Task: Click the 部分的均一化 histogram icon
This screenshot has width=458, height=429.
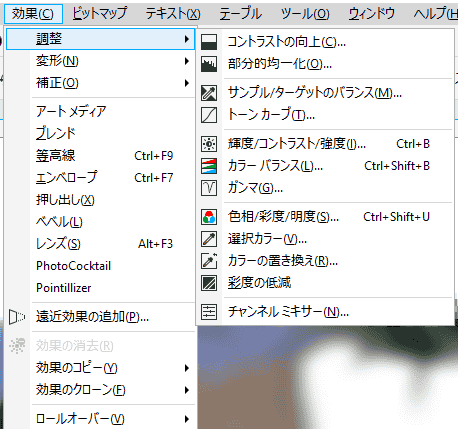Action: pos(209,64)
